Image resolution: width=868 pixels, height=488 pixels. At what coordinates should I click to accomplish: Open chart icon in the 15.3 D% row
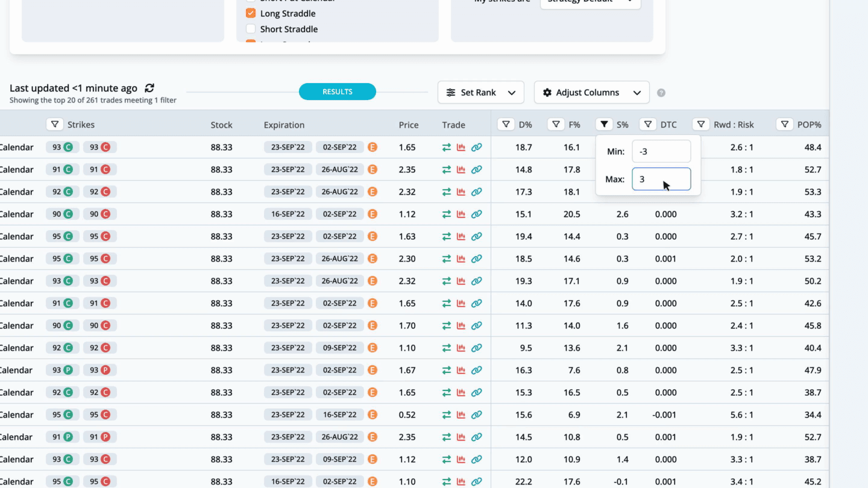click(x=461, y=392)
